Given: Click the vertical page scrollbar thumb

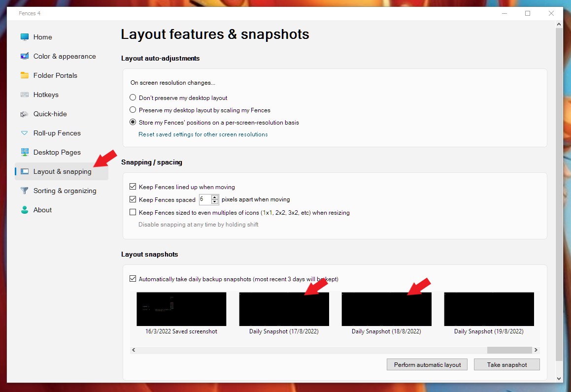Looking at the screenshot, I should pyautogui.click(x=559, y=195).
